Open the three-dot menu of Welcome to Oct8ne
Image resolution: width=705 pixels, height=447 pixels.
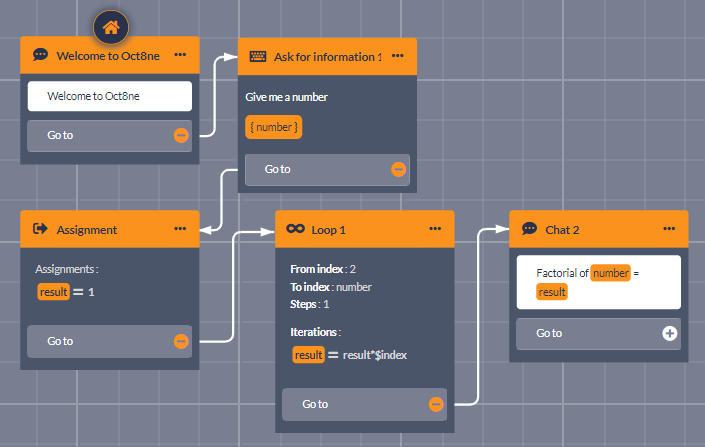(x=180, y=55)
